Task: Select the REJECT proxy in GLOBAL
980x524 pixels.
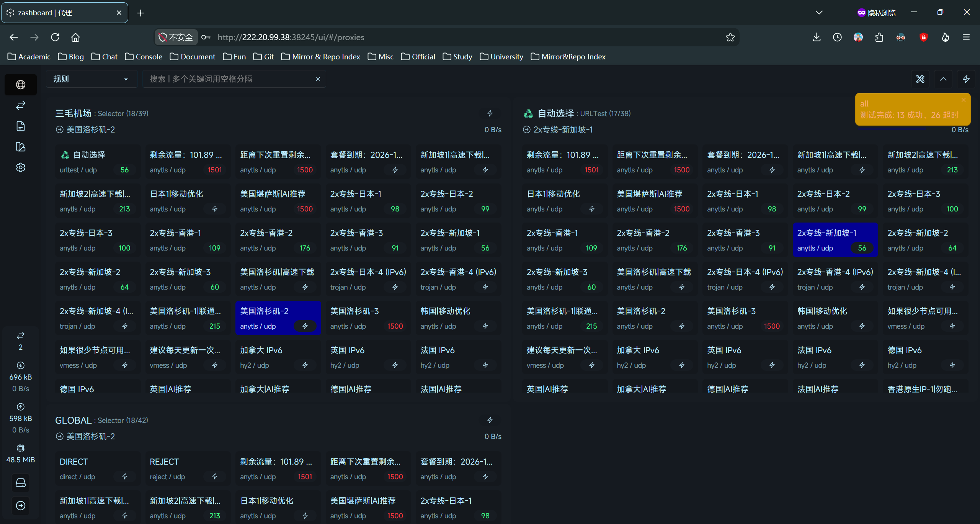Action: pyautogui.click(x=188, y=468)
